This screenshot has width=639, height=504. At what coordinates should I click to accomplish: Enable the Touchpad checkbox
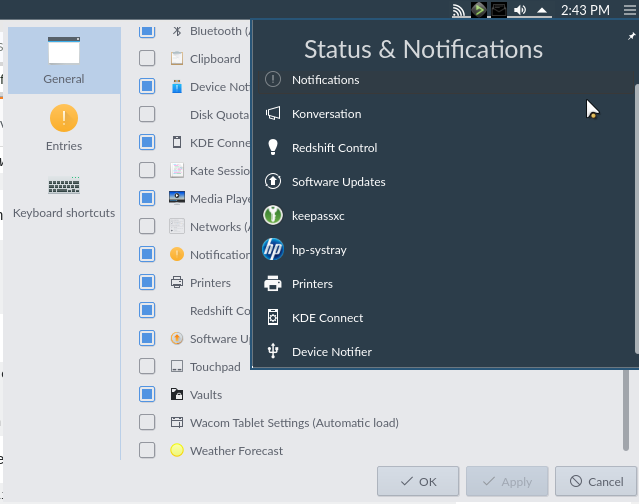(147, 366)
